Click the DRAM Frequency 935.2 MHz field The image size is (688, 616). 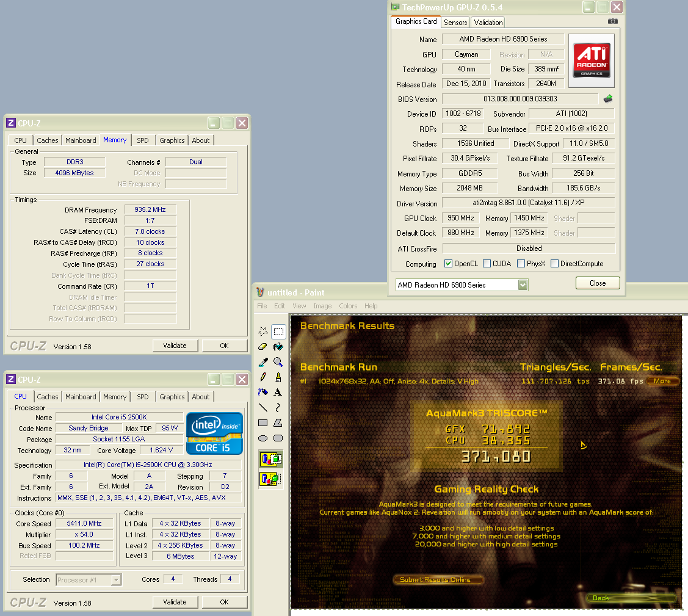[x=150, y=210]
